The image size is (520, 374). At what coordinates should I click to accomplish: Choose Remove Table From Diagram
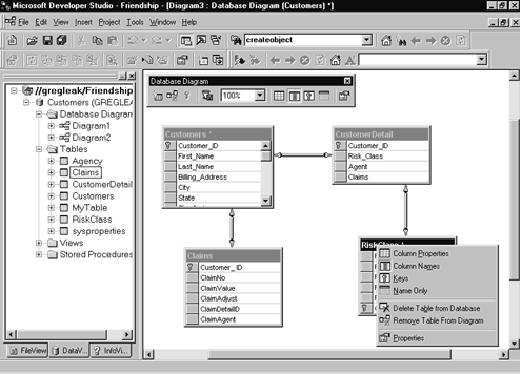(438, 321)
